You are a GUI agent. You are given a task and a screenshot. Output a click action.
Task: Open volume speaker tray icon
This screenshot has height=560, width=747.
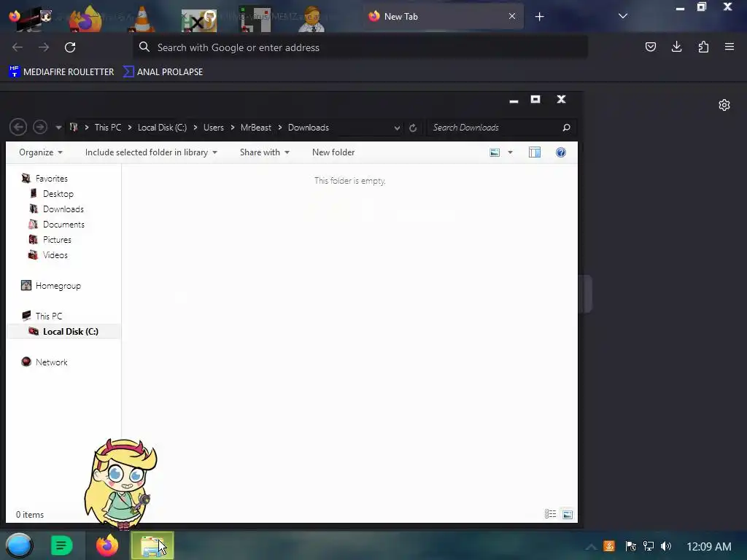(x=666, y=546)
